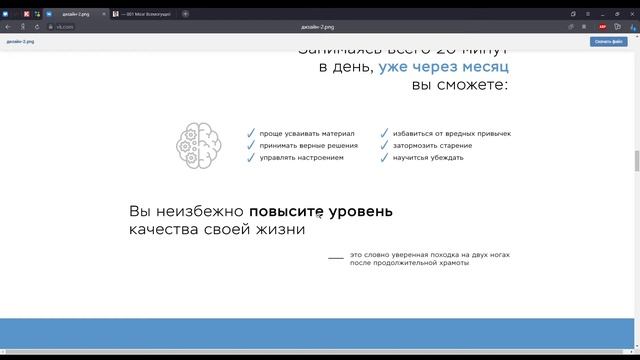640x360 pixels.
Task: Click the blue text уже через месяц
Action: point(444,67)
